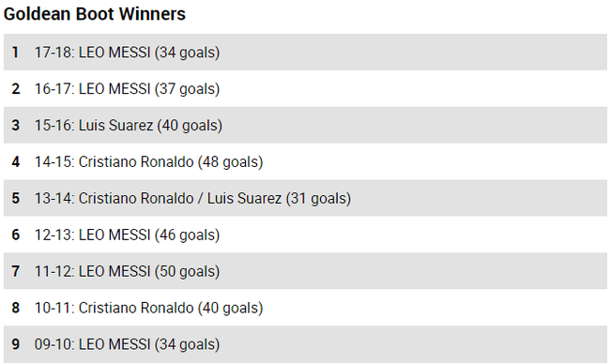Screen dimensions: 610x364
Task: Click the 14-15 Cristiano Ronaldo 48 goals entry
Action: point(305,161)
